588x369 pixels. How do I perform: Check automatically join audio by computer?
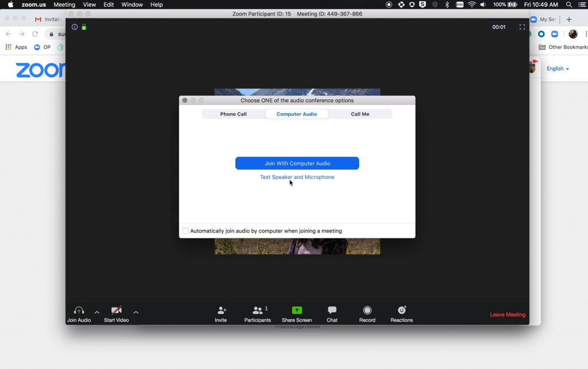point(185,230)
